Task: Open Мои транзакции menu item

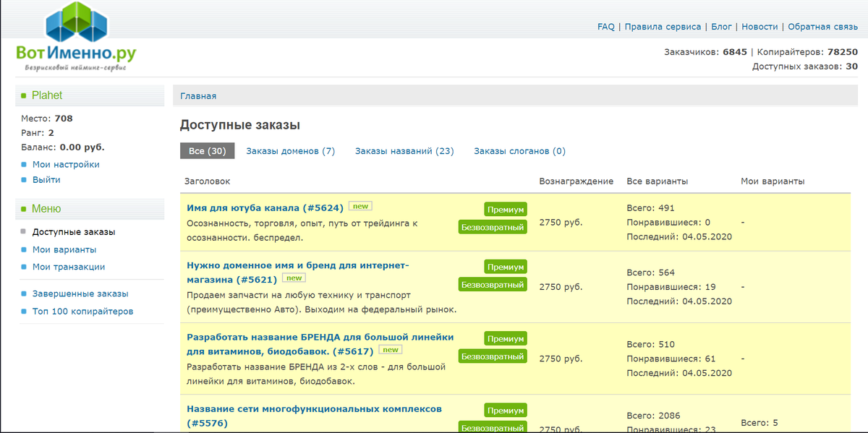Action: coord(69,267)
